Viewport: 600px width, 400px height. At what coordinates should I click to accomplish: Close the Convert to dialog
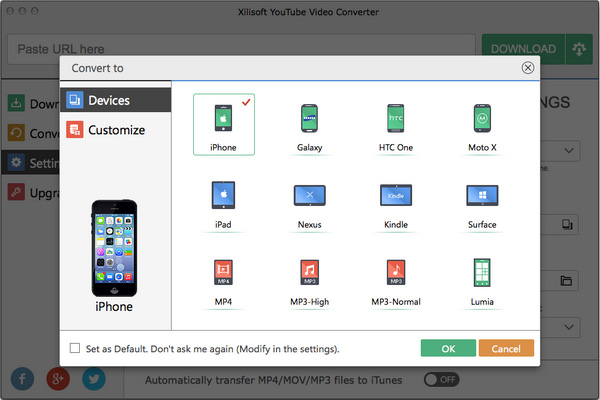click(527, 68)
